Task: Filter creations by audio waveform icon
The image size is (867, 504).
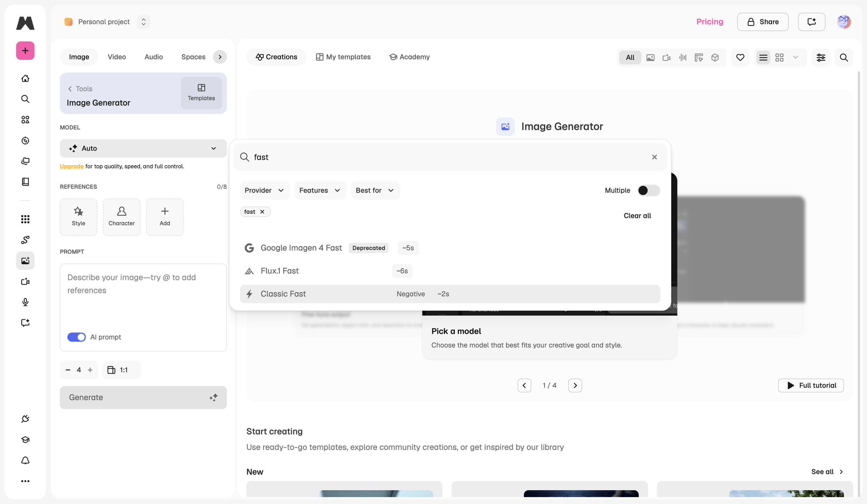Action: (x=682, y=57)
